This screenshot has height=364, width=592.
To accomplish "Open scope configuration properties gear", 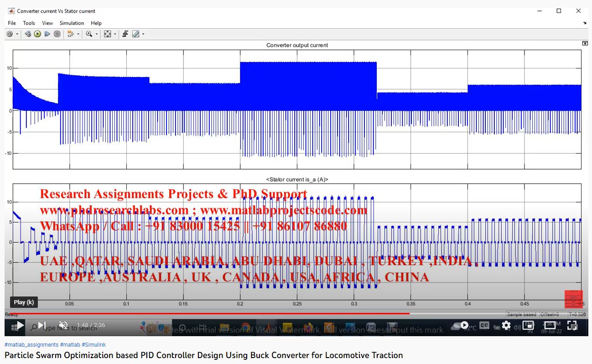I will click(10, 34).
